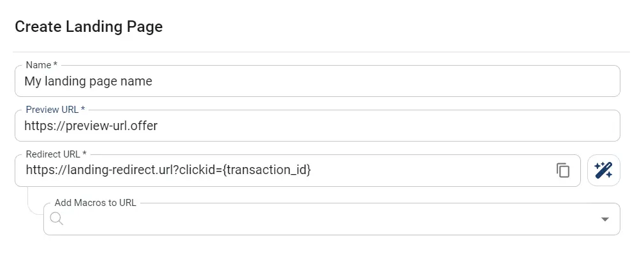The height and width of the screenshot is (257, 644).
Task: Click the https://preview-url.offer text
Action: (x=91, y=125)
